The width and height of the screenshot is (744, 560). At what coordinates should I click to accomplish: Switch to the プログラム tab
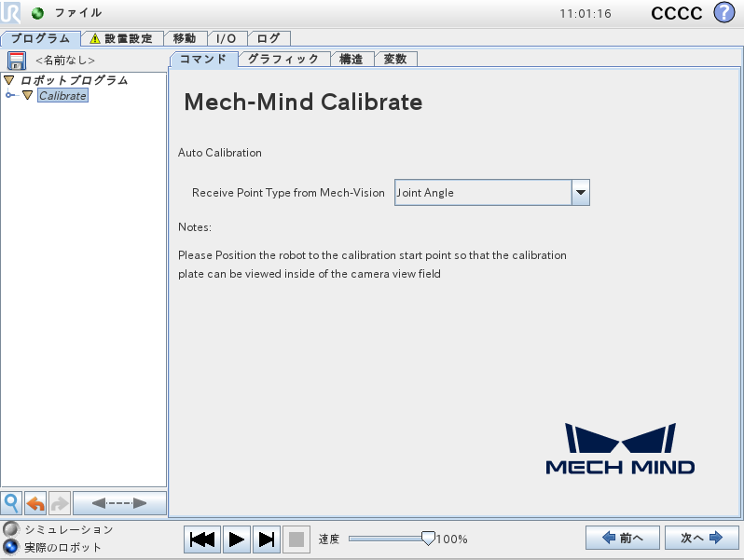coord(41,38)
